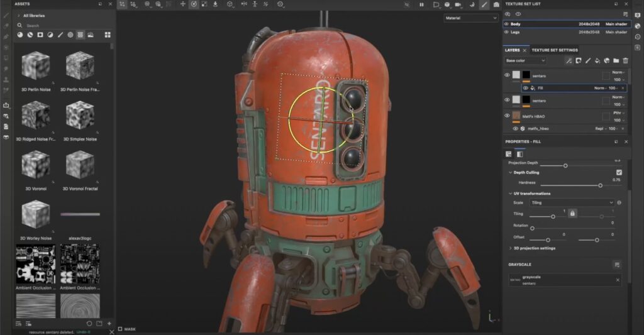Open the Material viewport mode dropdown
Screen dimensions: 644x335
point(471,18)
